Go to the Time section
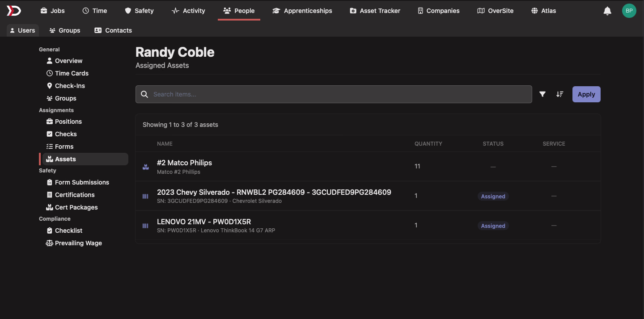The width and height of the screenshot is (644, 319). (95, 11)
